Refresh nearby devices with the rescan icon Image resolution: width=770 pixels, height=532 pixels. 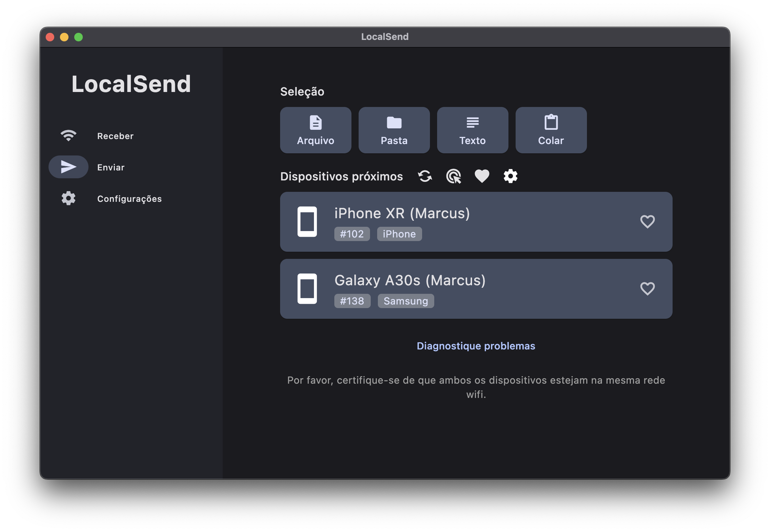[x=425, y=176]
